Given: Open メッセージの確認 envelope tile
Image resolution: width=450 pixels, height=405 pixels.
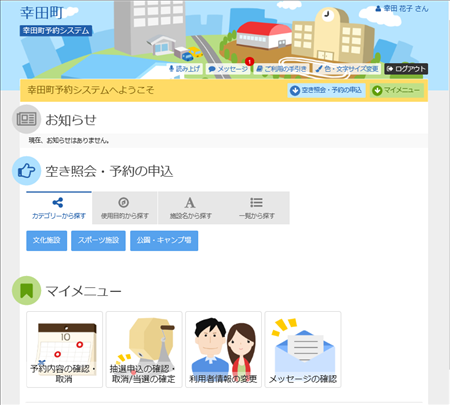Looking at the screenshot, I should (x=303, y=349).
